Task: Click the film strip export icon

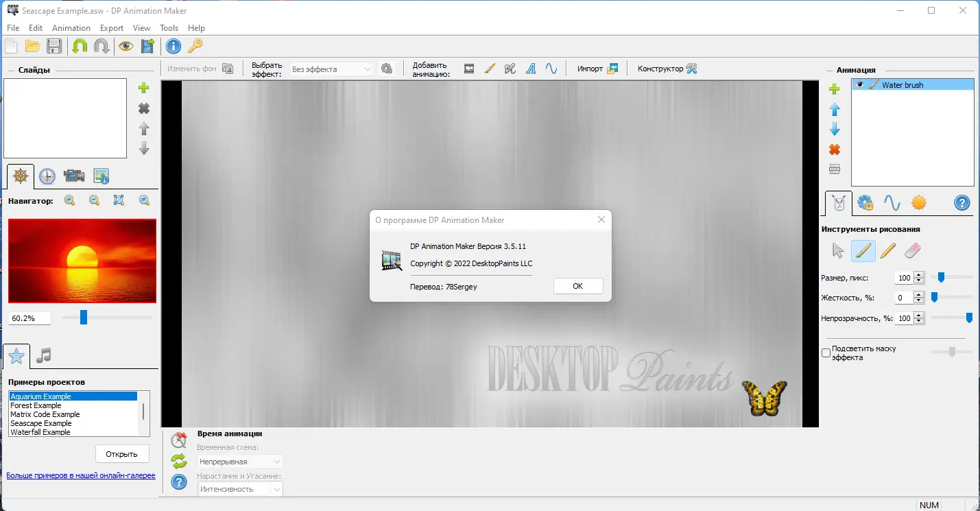Action: (x=147, y=46)
